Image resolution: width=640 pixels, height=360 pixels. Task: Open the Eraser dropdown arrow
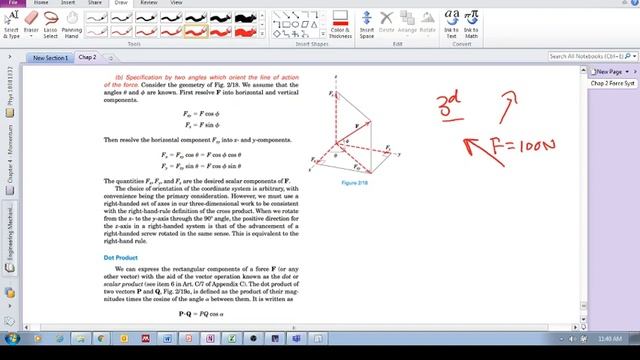(x=31, y=37)
